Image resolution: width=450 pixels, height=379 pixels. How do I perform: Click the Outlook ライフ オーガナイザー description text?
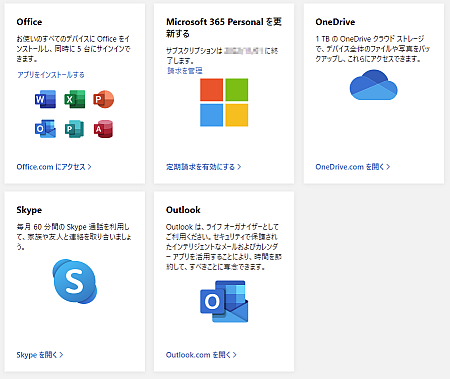point(224,247)
